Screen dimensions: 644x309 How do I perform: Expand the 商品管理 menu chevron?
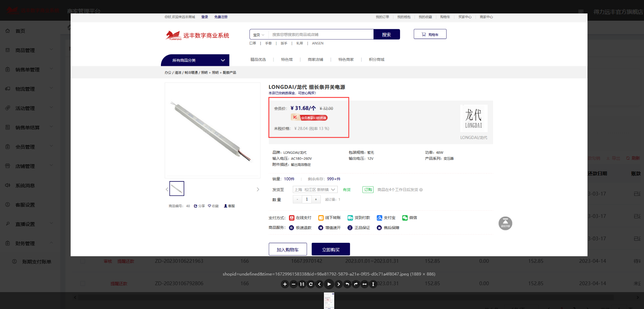click(51, 49)
